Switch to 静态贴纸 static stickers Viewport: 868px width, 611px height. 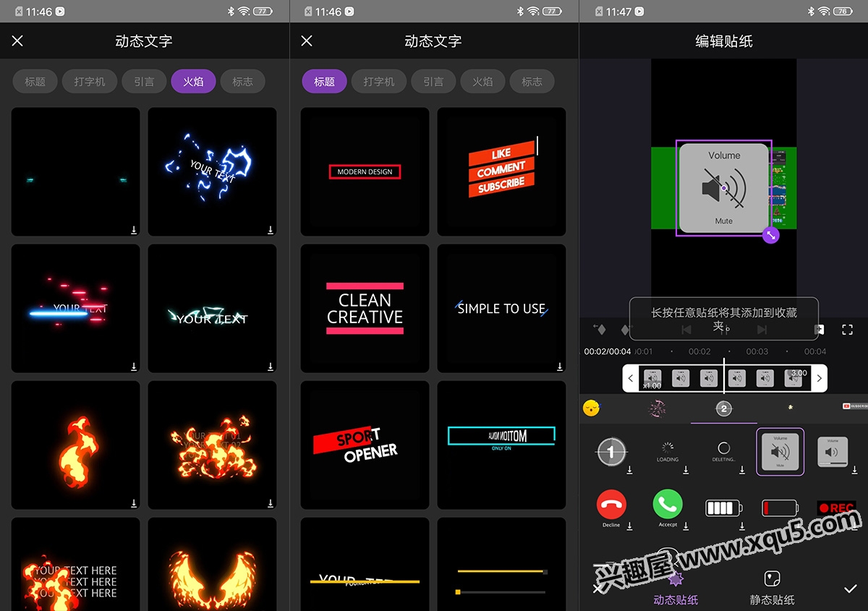[x=772, y=588]
